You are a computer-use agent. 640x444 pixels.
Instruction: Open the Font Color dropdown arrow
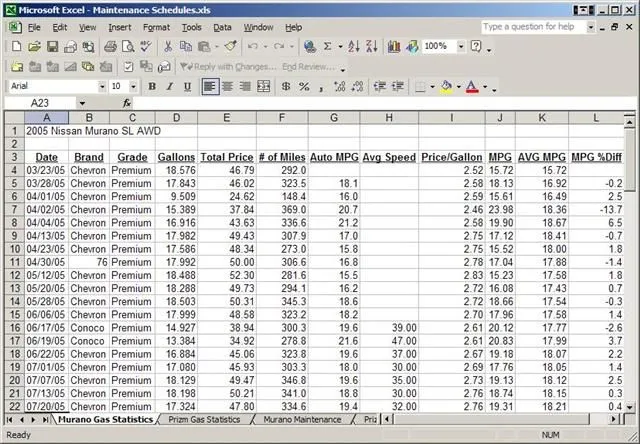[x=485, y=87]
